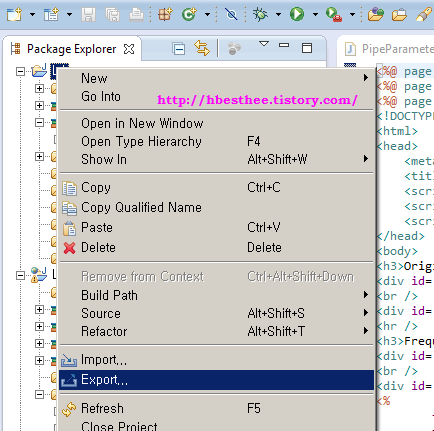Expand the Show In submenu
Image resolution: width=434 pixels, height=431 pixels.
point(216,160)
